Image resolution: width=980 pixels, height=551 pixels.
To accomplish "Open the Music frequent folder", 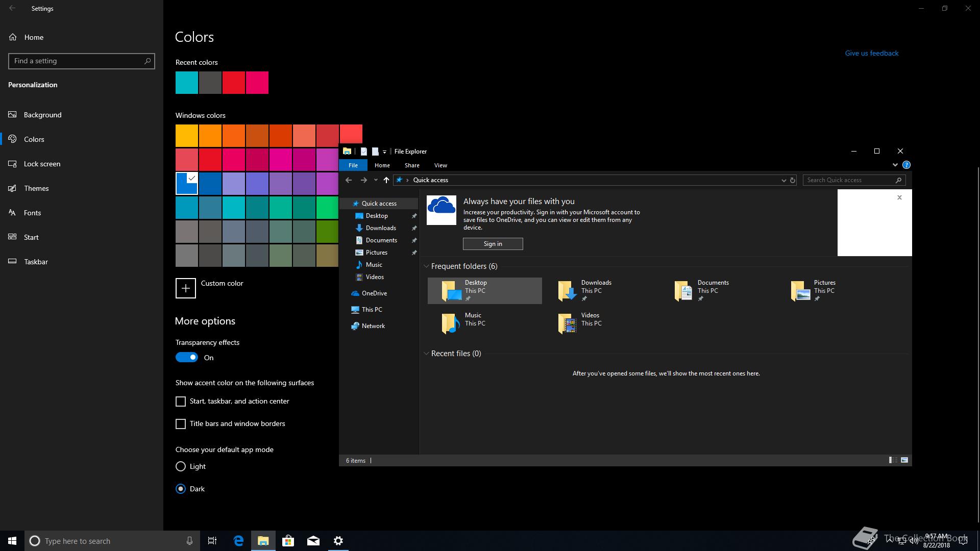I will pos(485,323).
